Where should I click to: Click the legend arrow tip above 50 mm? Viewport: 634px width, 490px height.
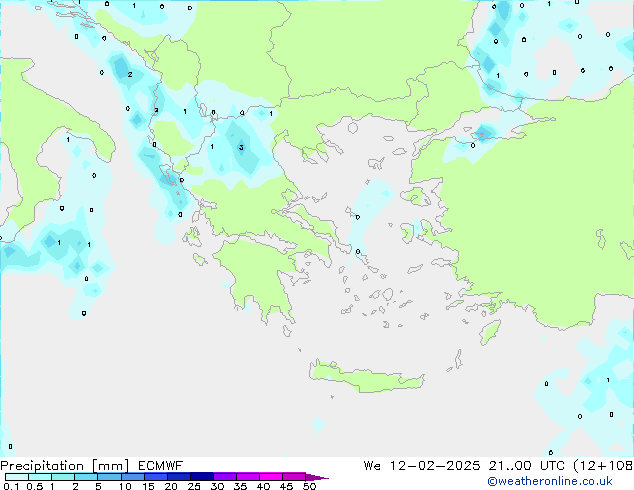(317, 477)
